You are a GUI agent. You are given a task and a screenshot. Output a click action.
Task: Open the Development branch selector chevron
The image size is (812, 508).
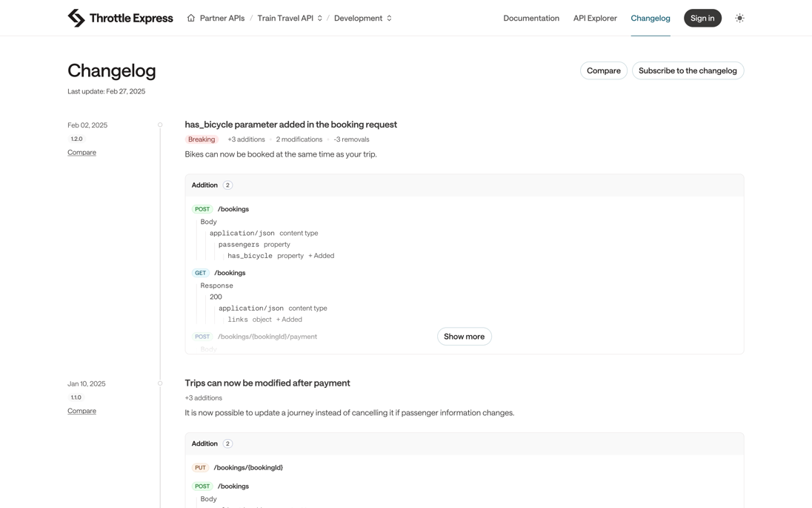click(x=389, y=17)
